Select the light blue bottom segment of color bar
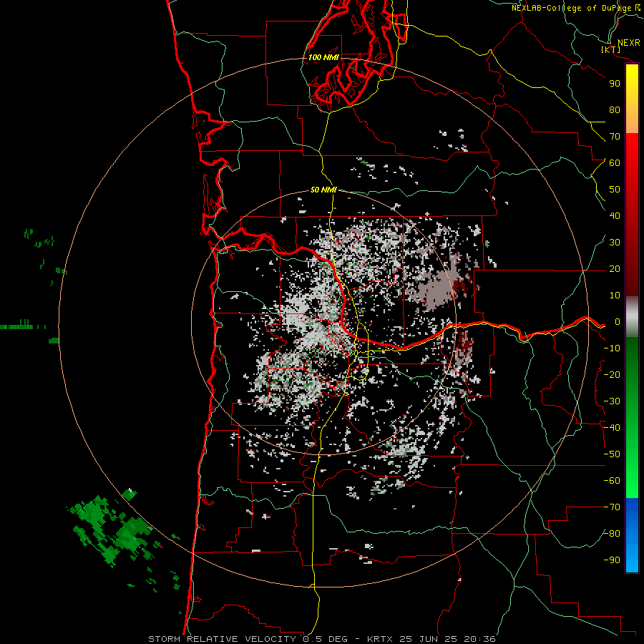 632,557
